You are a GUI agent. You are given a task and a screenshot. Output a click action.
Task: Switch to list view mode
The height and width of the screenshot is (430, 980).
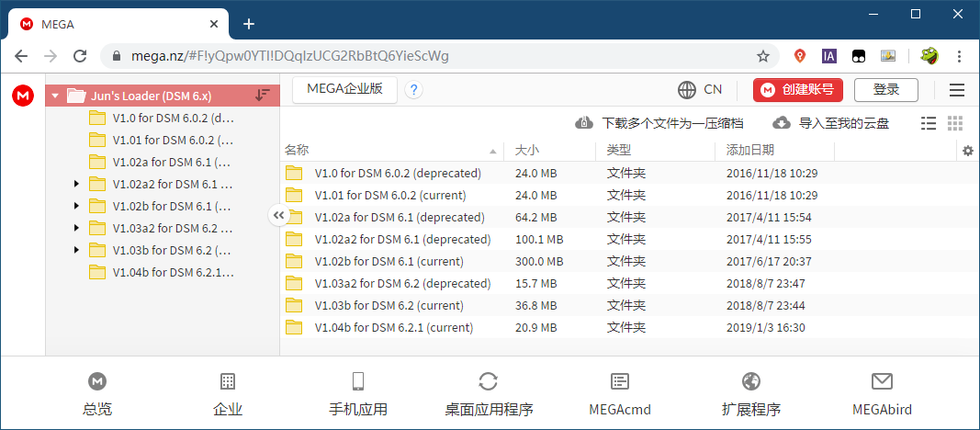(929, 123)
